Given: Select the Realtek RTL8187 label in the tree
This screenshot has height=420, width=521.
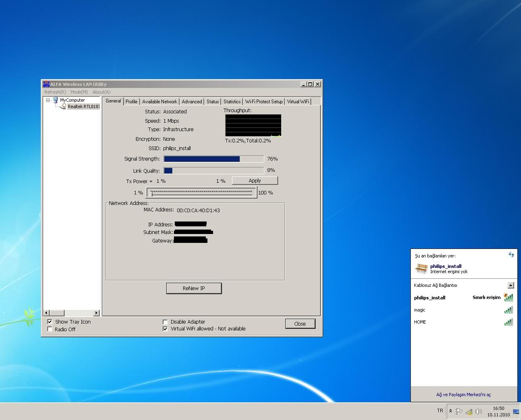Looking at the screenshot, I should tap(84, 107).
